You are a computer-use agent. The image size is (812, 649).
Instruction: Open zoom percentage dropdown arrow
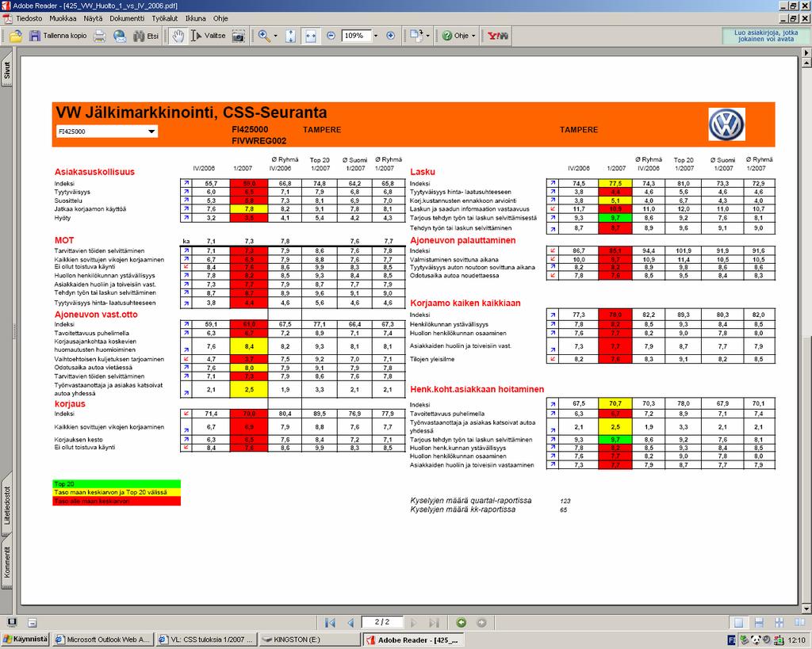[x=376, y=36]
